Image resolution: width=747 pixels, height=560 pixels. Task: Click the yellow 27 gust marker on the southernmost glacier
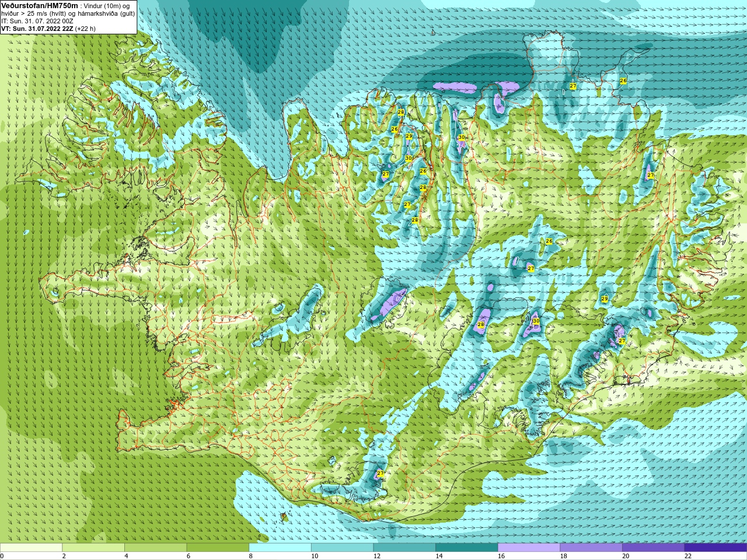click(381, 474)
